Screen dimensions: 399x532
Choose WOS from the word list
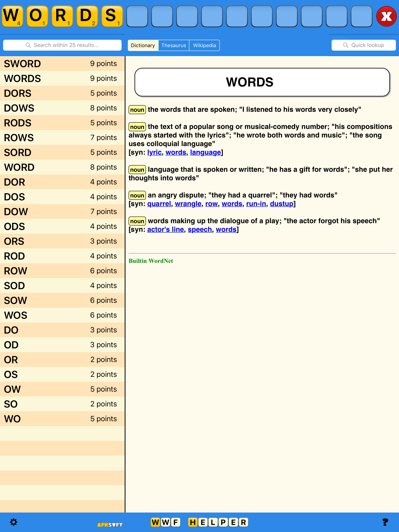click(62, 315)
